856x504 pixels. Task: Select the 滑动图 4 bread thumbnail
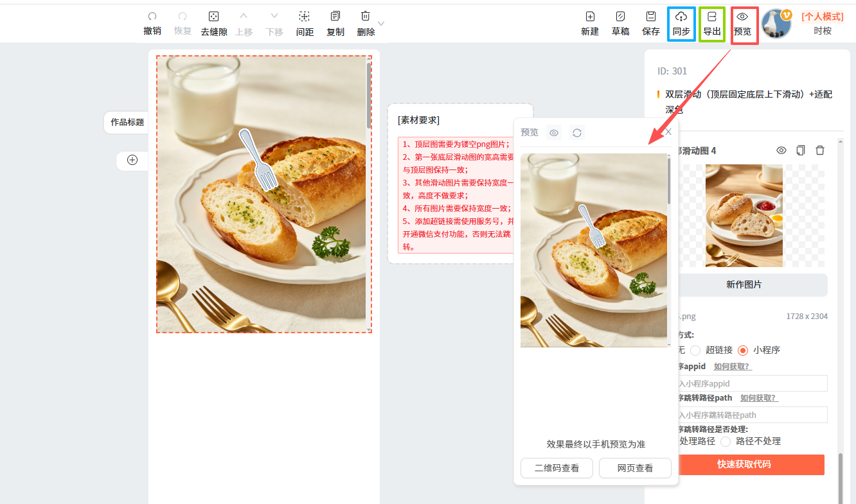(x=744, y=216)
